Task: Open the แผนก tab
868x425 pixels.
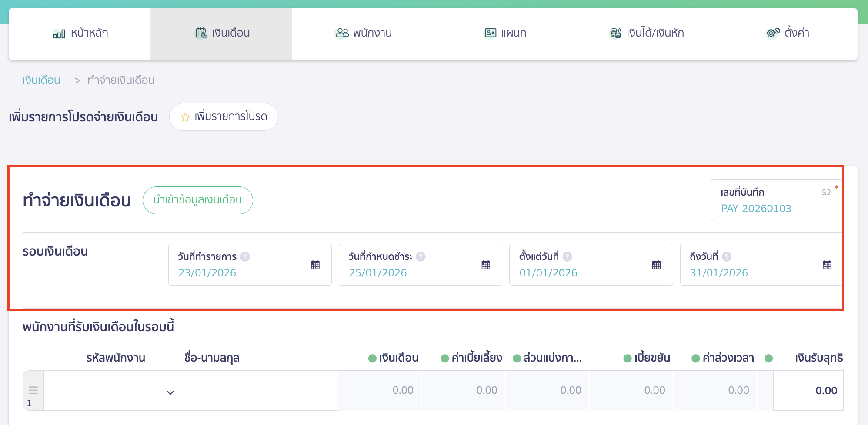Action: pyautogui.click(x=505, y=33)
